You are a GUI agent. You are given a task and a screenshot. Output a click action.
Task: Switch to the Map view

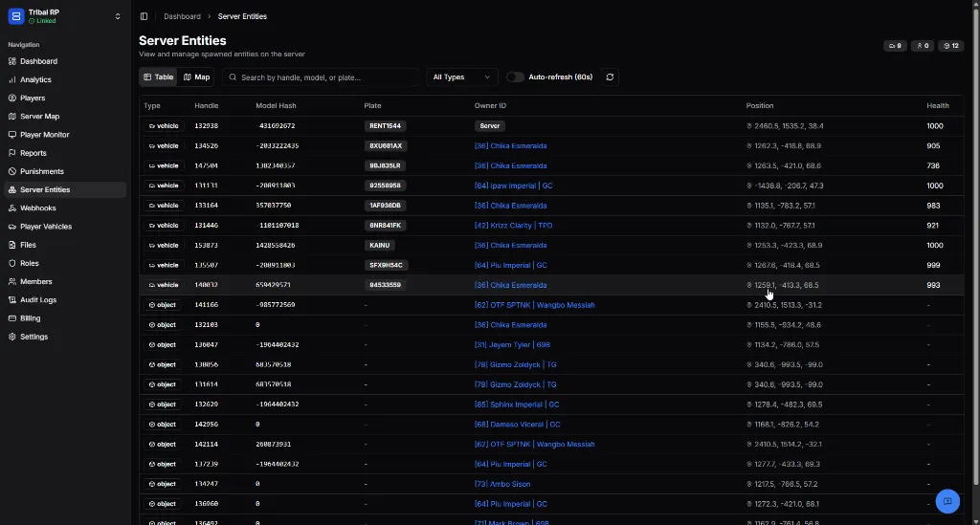point(196,77)
